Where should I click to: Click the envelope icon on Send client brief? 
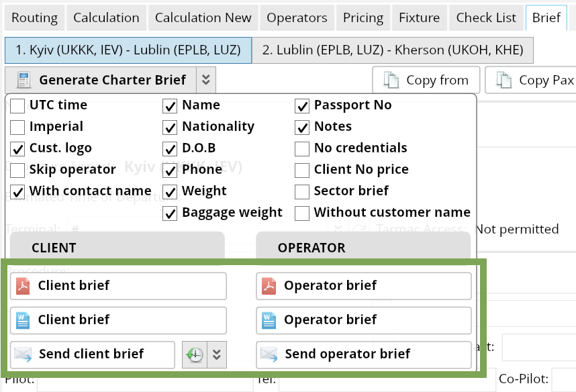coord(23,354)
